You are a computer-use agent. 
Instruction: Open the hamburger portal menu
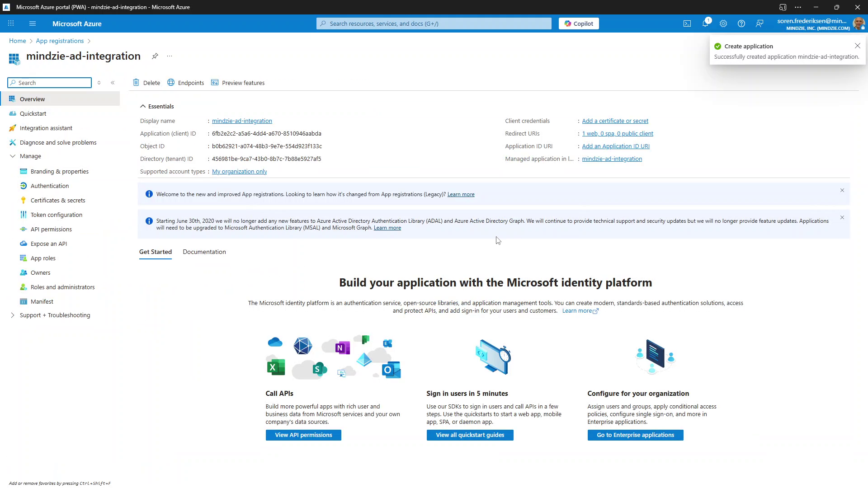33,23
